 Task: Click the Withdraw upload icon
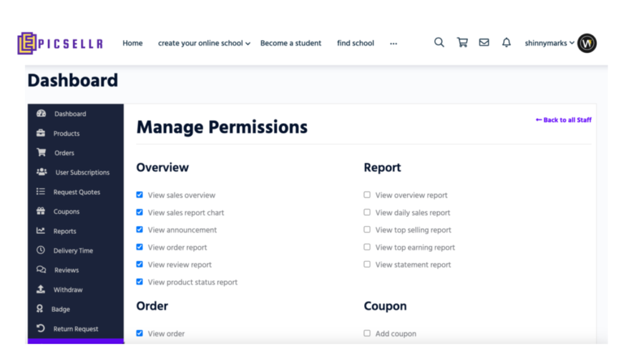41,289
